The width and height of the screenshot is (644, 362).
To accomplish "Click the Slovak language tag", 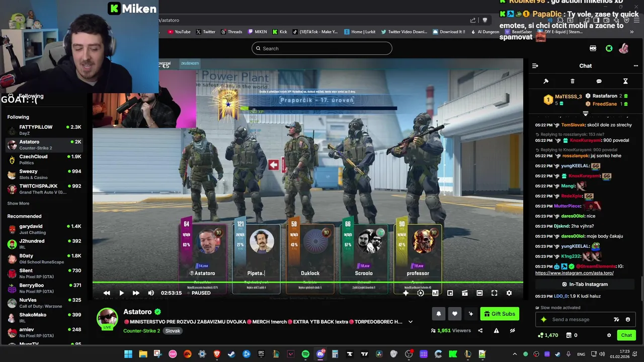I will (173, 331).
